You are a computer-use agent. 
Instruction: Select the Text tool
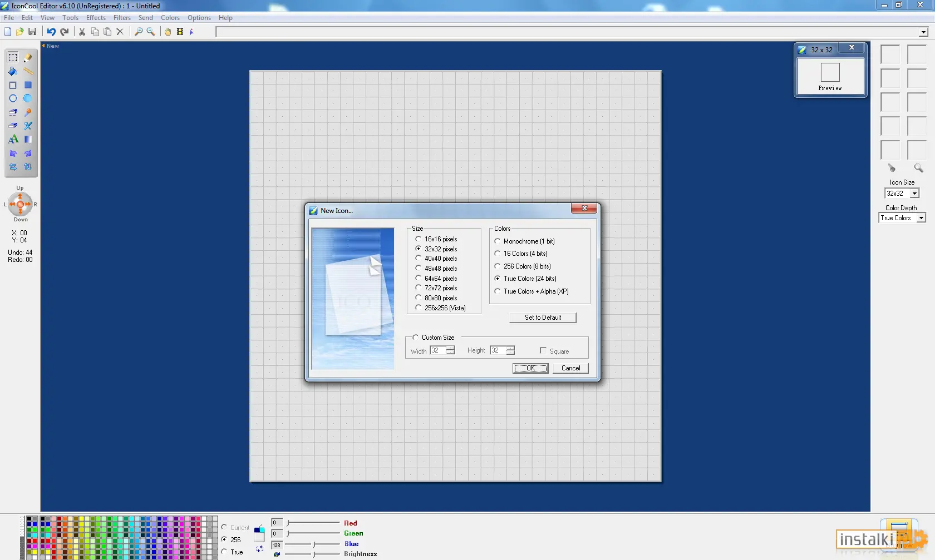[13, 139]
